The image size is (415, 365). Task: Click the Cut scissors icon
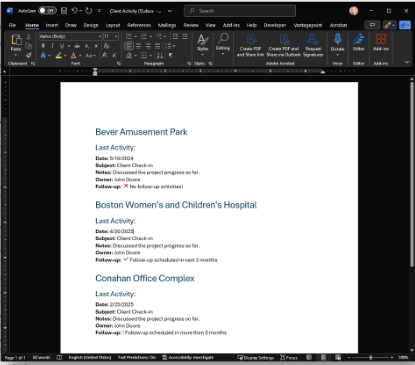click(29, 36)
